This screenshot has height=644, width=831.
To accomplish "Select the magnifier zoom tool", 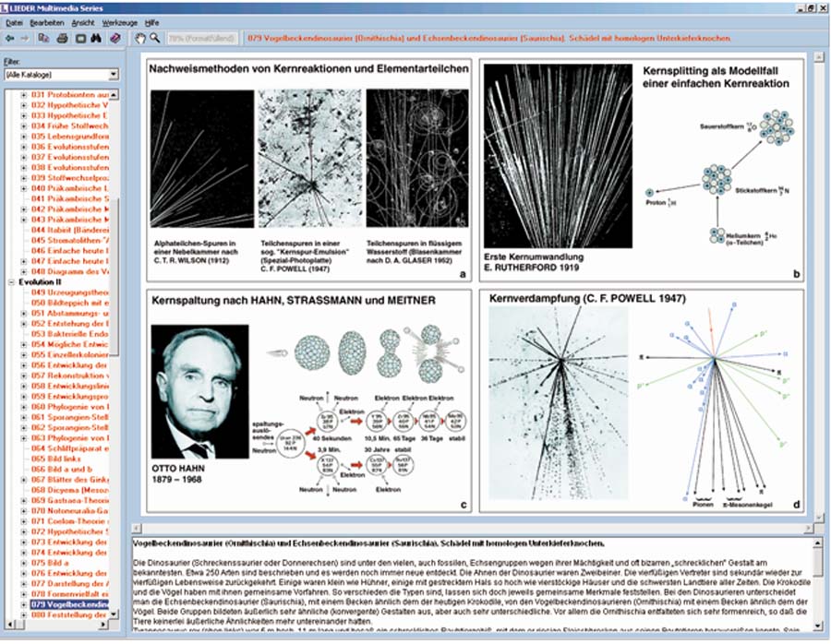I will click(155, 39).
